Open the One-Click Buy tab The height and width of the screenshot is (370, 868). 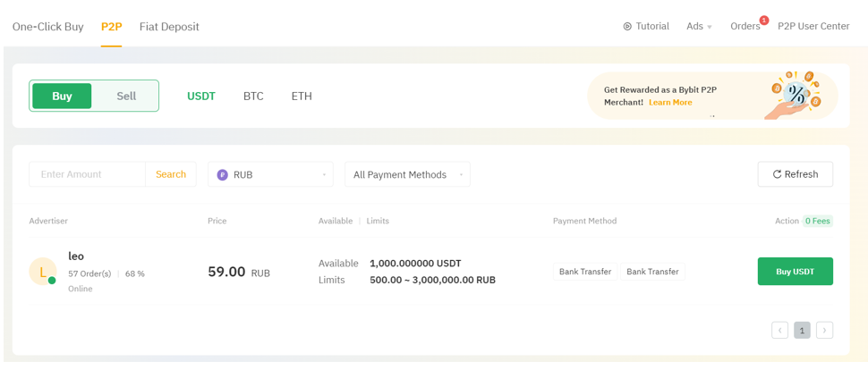pyautogui.click(x=48, y=27)
